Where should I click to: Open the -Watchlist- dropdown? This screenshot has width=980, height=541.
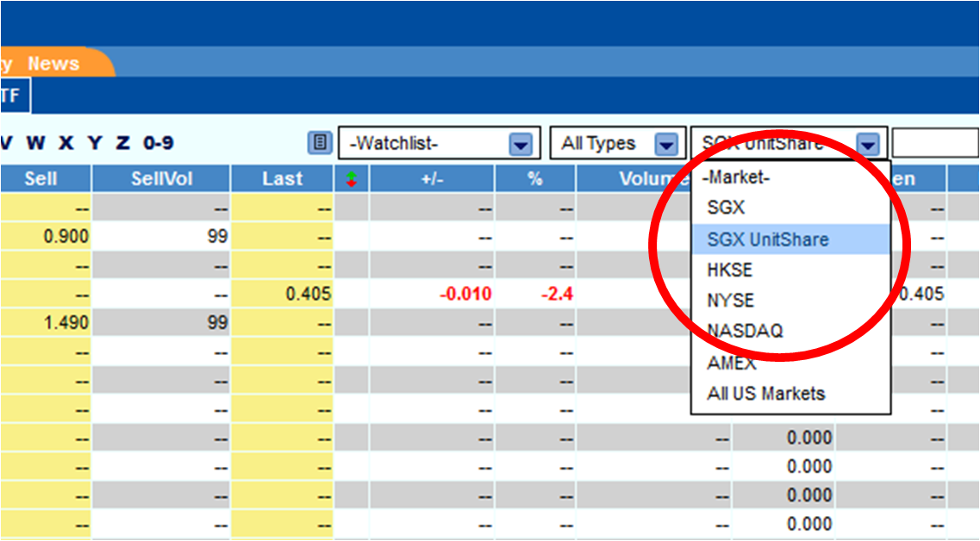520,142
